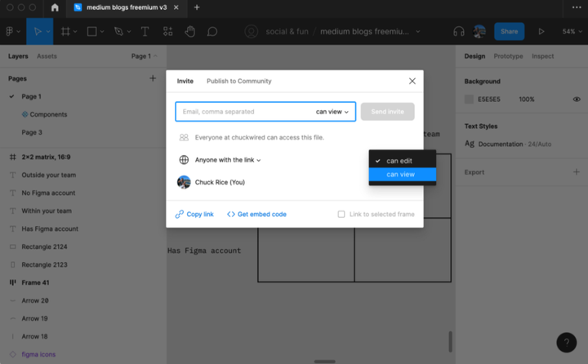Screen dimensions: 588x364
Task: Add a new page with plus icon
Action: point(153,78)
